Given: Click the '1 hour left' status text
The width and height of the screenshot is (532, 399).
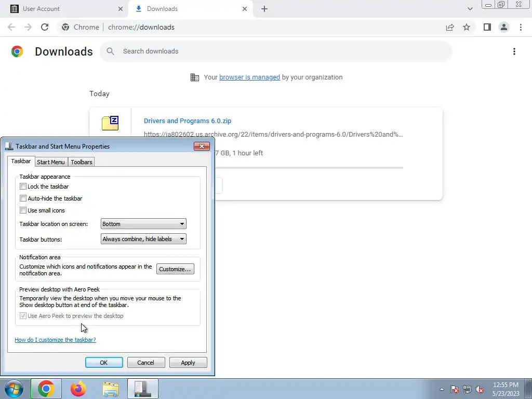Looking at the screenshot, I should [248, 153].
